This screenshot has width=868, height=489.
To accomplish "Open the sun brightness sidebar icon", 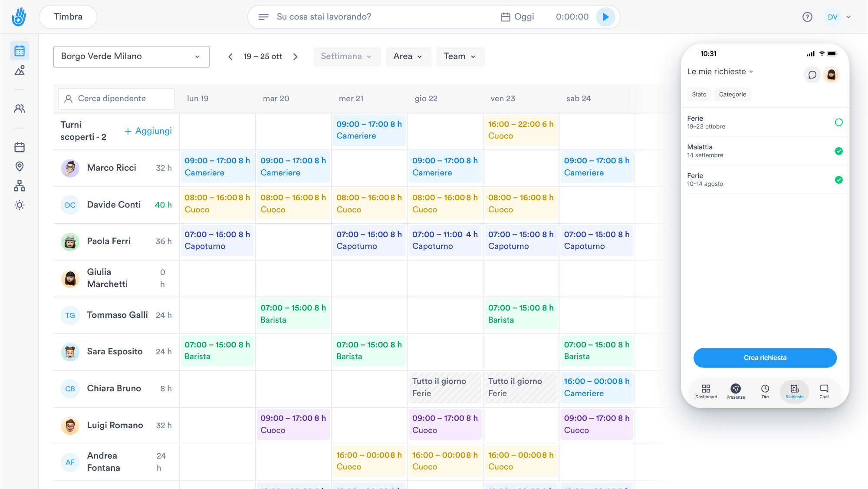I will [x=20, y=205].
